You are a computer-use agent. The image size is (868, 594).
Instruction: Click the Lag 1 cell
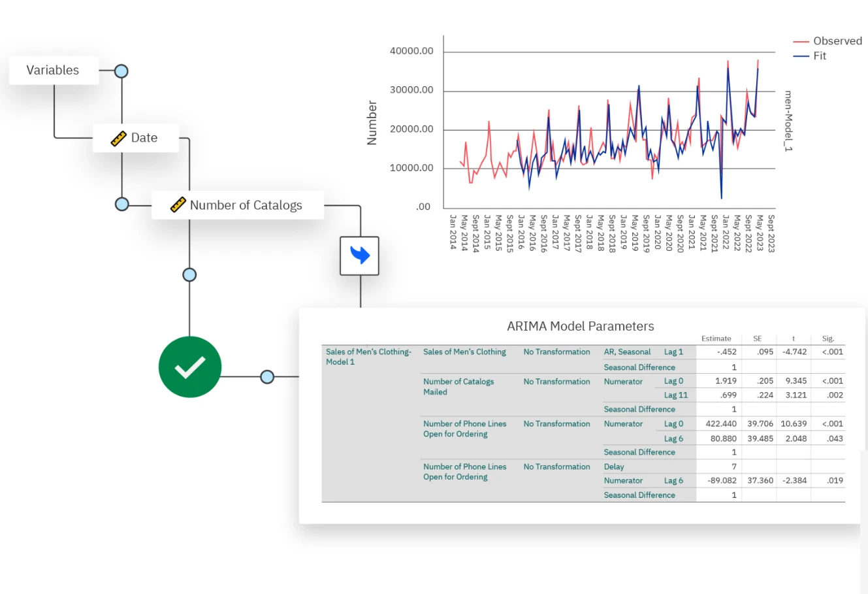click(x=673, y=352)
